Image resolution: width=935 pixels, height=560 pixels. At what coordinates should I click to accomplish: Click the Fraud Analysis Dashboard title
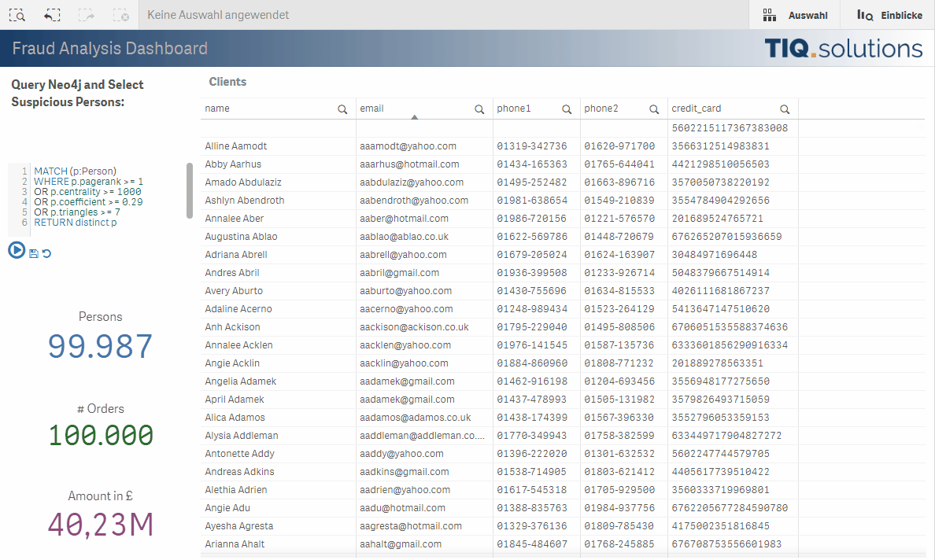point(109,48)
